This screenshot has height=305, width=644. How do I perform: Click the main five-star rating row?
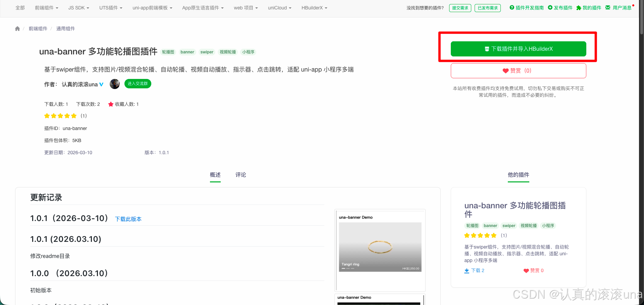click(60, 116)
